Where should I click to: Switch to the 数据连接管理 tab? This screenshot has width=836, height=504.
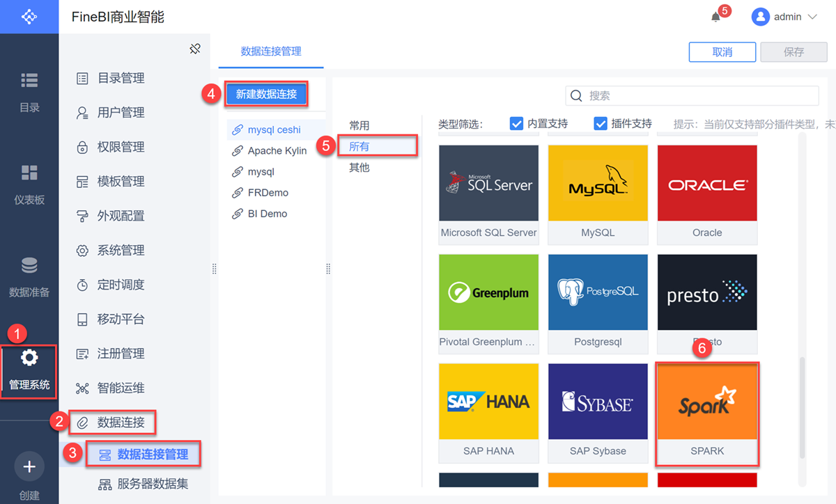271,52
